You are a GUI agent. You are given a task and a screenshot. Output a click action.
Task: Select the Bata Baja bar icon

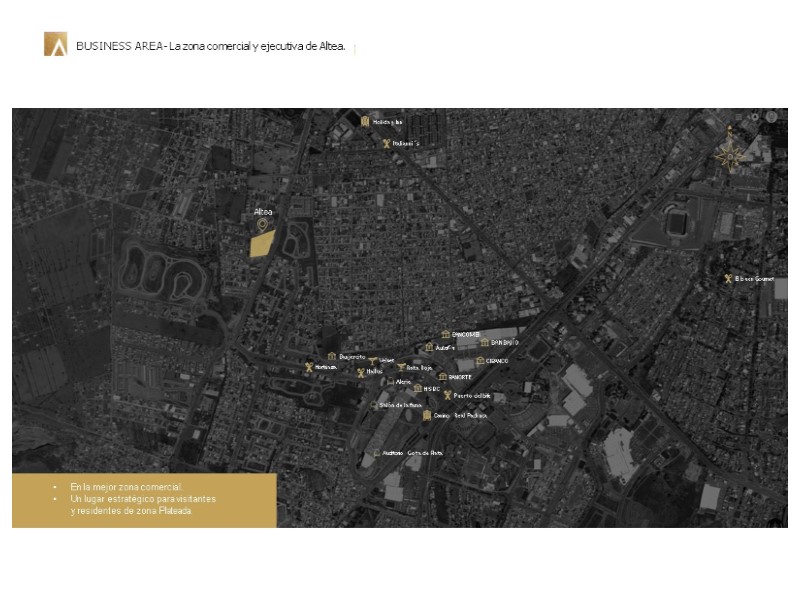(400, 367)
